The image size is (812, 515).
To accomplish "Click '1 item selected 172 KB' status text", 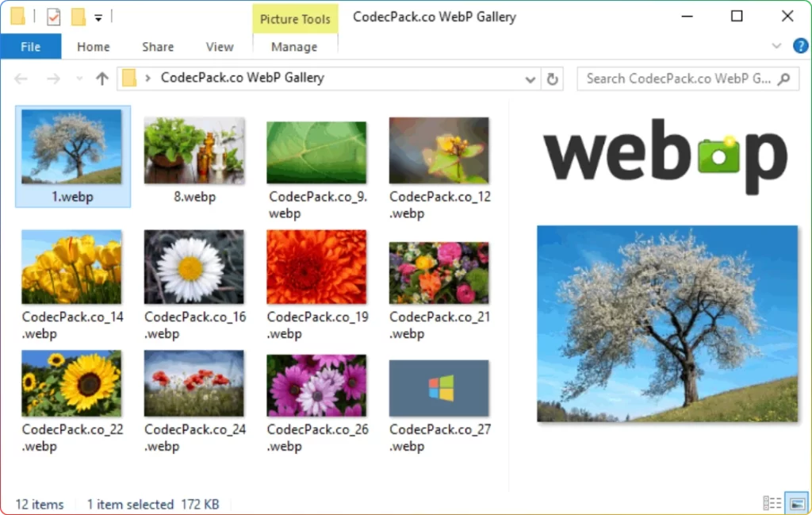I will pos(153,504).
